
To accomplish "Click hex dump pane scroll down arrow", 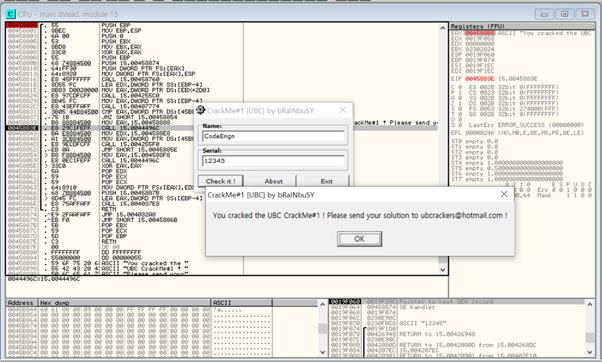I will point(322,352).
